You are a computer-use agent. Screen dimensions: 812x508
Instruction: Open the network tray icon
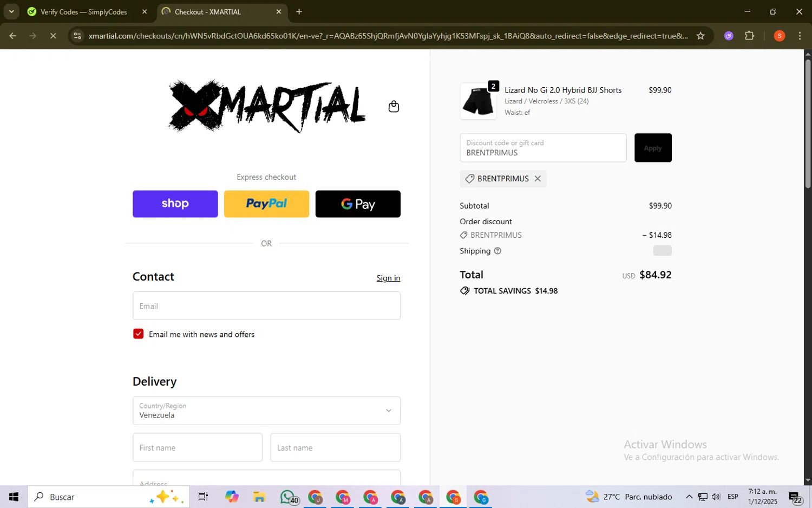click(x=702, y=497)
